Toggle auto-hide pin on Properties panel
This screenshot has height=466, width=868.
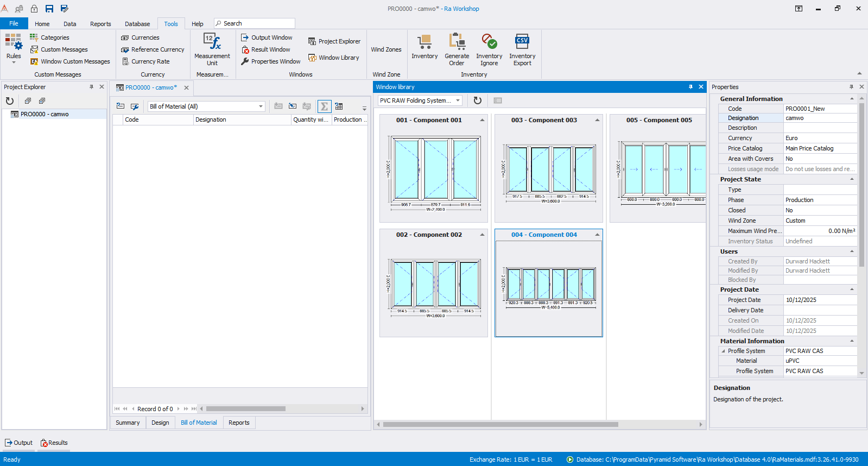click(x=851, y=87)
